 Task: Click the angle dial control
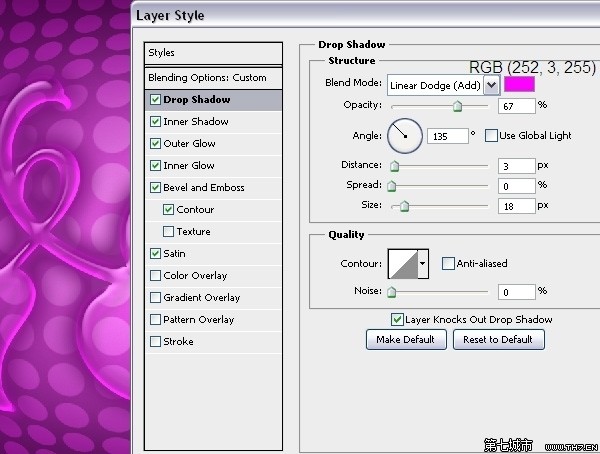(x=405, y=134)
